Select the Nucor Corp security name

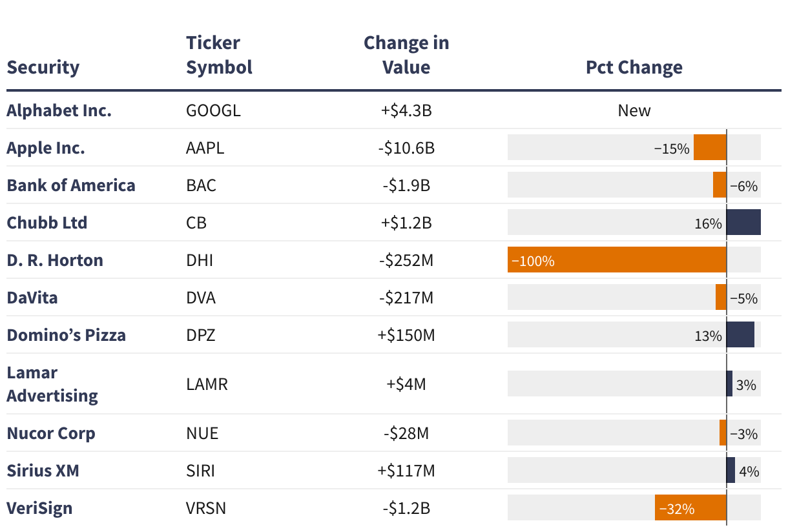point(51,433)
